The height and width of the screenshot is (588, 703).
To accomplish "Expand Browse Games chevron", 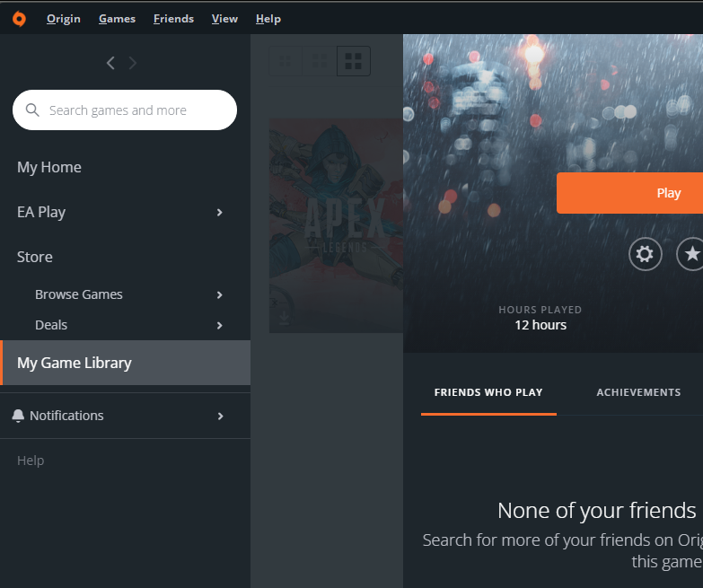I will pyautogui.click(x=220, y=294).
